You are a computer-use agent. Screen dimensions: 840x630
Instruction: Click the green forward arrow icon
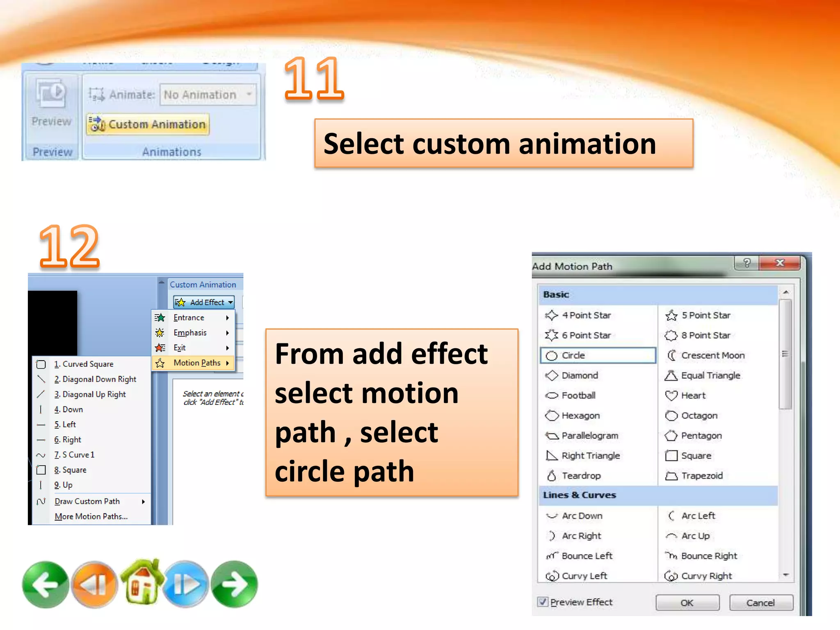pos(234,584)
